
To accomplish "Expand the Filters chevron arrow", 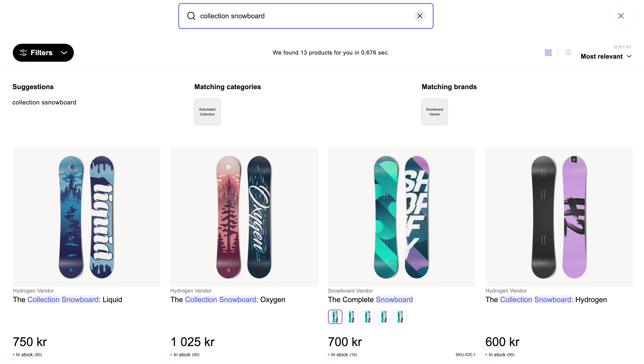I will 64,53.
